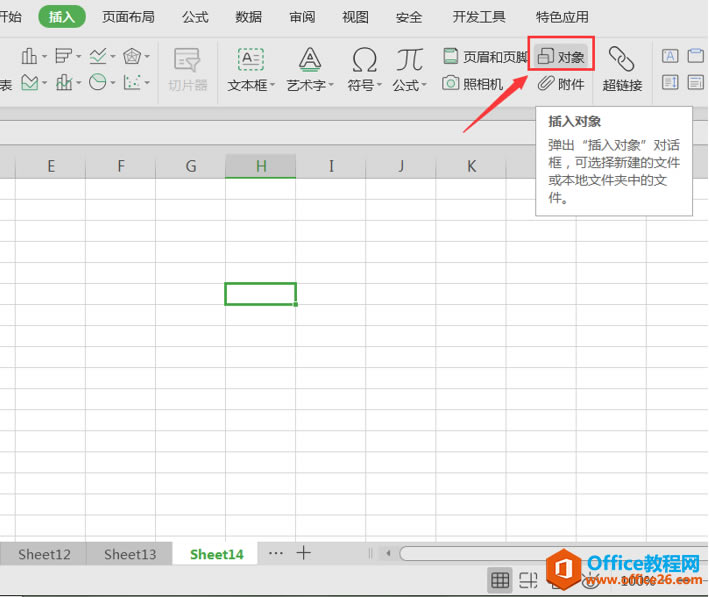Insert an area chart
This screenshot has width=709, height=597.
pyautogui.click(x=29, y=83)
